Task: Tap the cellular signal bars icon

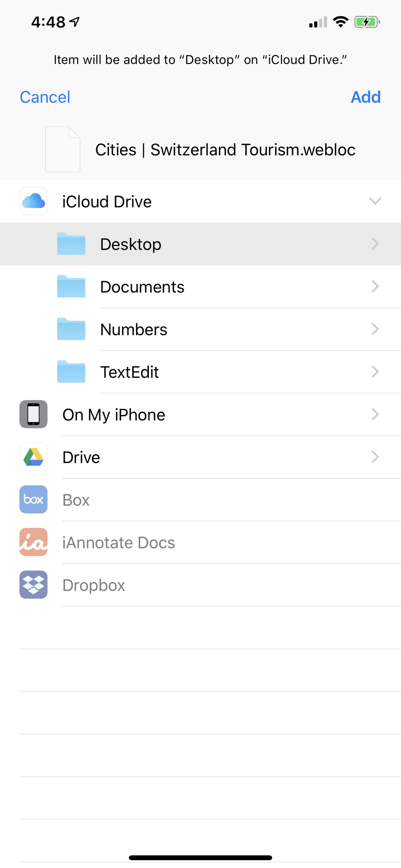Action: tap(318, 22)
